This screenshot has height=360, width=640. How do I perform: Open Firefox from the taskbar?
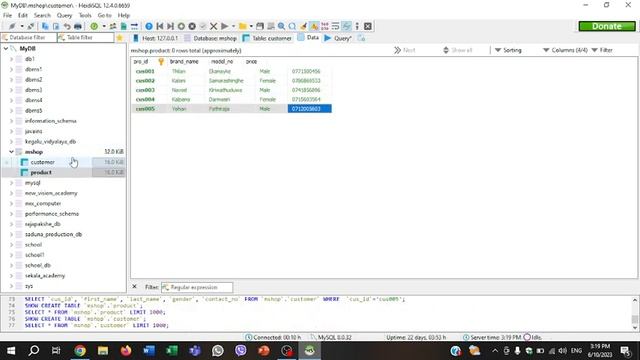pos(126,351)
